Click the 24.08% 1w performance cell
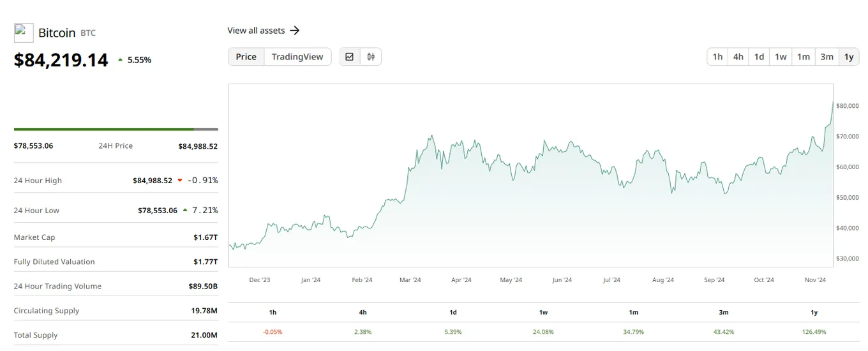Image resolution: width=868 pixels, height=351 pixels. click(x=543, y=332)
